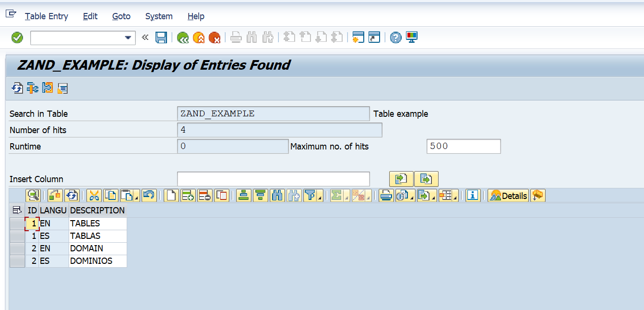Click the ID column header
Image resolution: width=644 pixels, height=310 pixels.
(x=32, y=210)
